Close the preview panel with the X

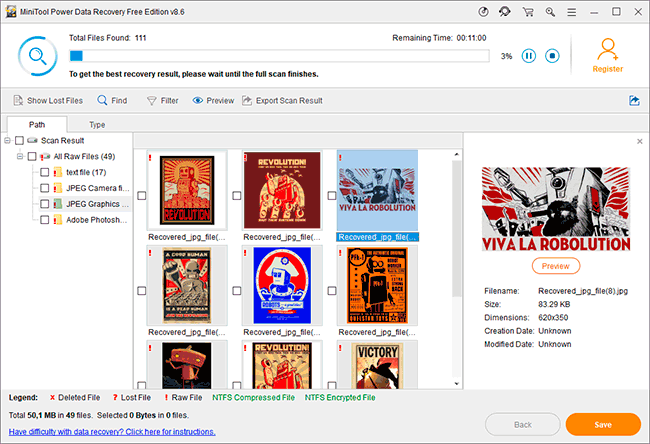tap(640, 141)
